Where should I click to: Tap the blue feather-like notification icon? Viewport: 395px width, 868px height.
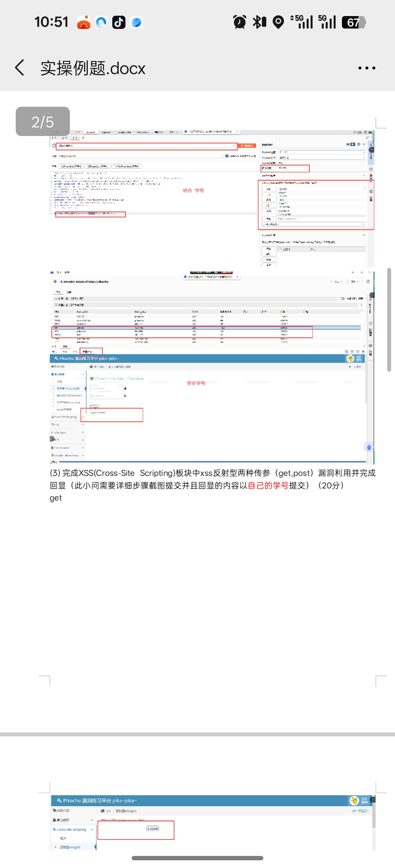[136, 22]
